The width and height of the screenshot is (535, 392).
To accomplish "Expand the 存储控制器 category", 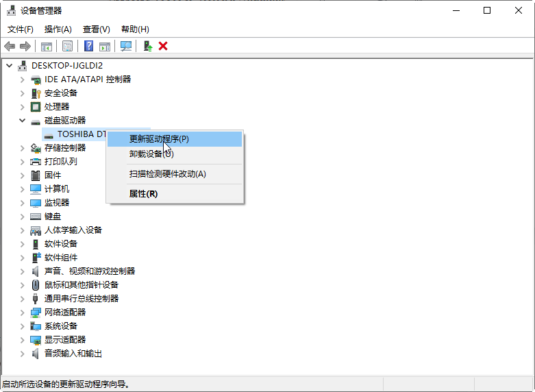I will point(22,148).
